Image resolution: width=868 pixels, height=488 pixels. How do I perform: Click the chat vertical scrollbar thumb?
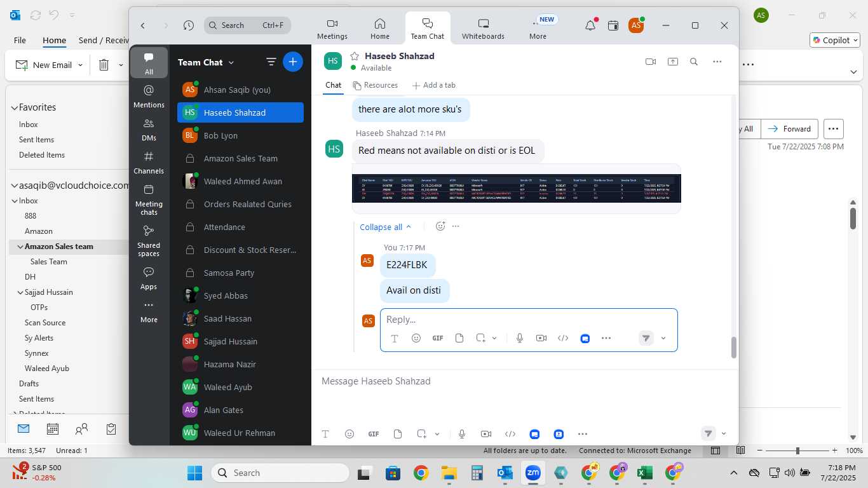click(733, 348)
